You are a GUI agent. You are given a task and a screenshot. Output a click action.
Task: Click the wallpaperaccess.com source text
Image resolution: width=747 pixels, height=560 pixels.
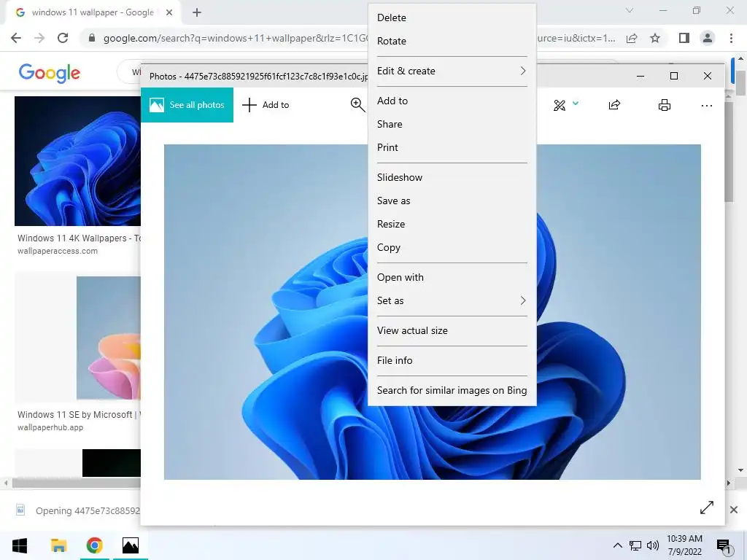[x=58, y=251]
